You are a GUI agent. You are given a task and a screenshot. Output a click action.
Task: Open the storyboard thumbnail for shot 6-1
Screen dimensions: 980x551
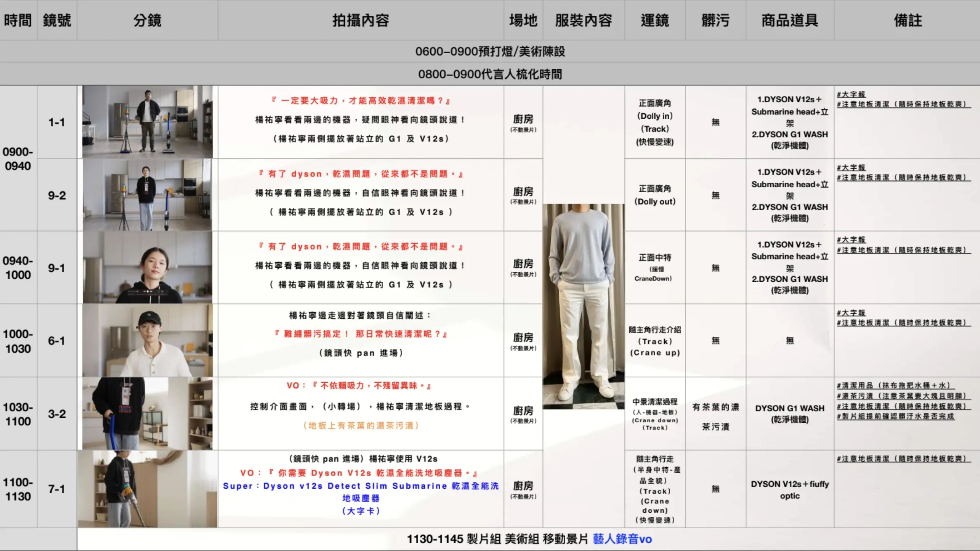tap(147, 340)
